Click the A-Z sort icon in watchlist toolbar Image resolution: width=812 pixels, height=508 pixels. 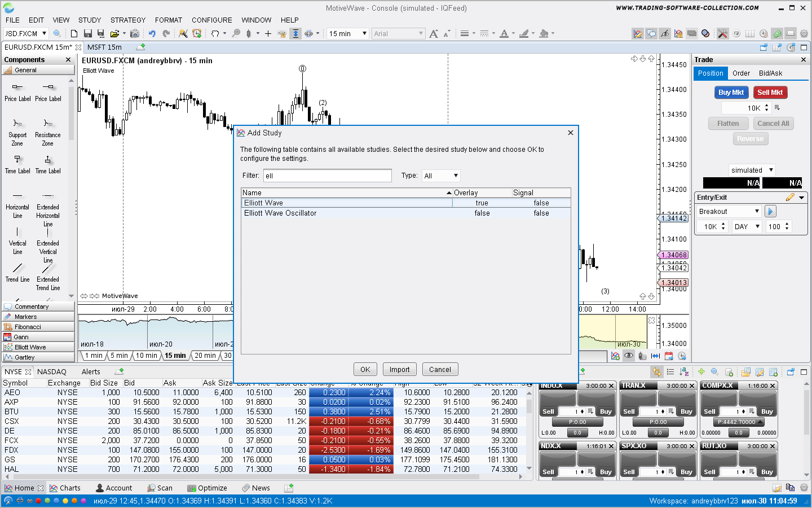(684, 372)
